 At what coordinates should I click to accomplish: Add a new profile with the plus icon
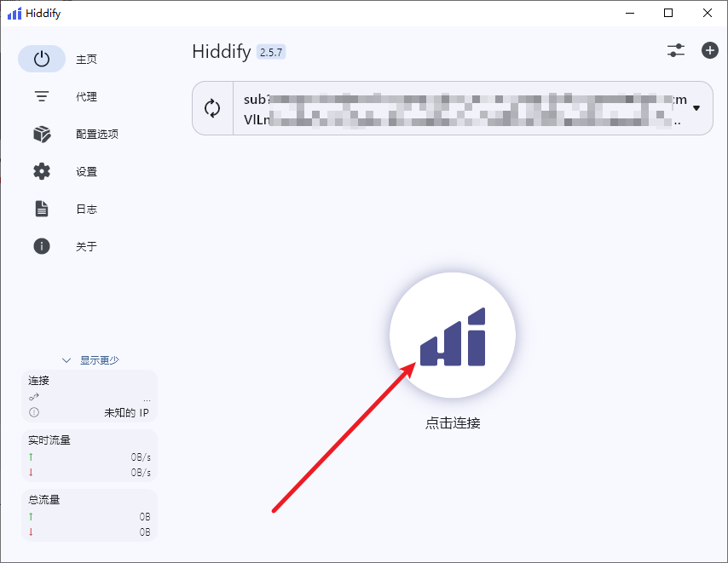click(x=709, y=50)
